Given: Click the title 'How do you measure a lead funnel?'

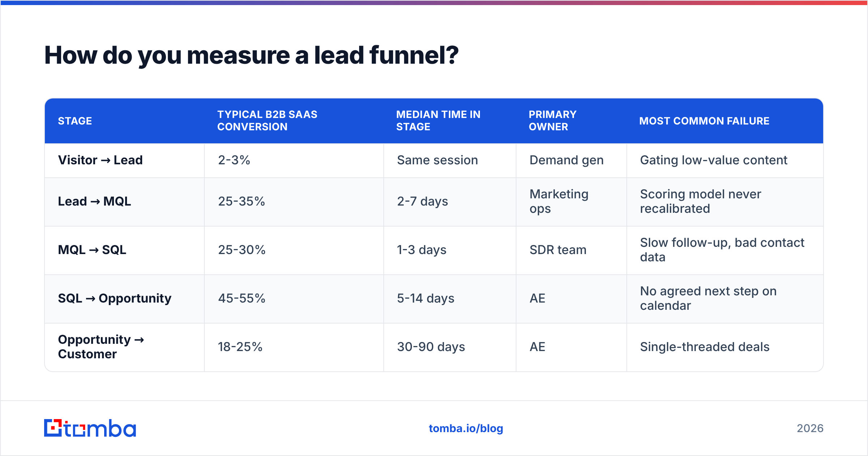Looking at the screenshot, I should click(x=251, y=55).
